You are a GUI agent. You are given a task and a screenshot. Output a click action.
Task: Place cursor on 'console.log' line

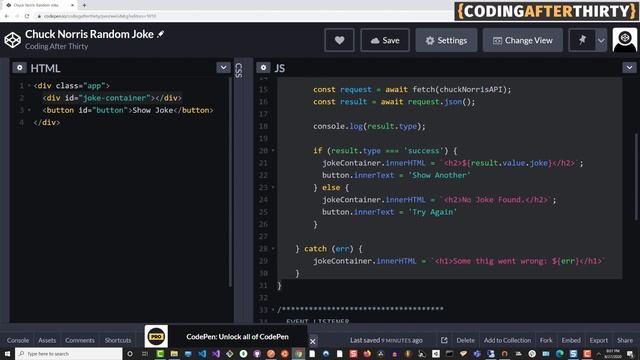(x=369, y=126)
